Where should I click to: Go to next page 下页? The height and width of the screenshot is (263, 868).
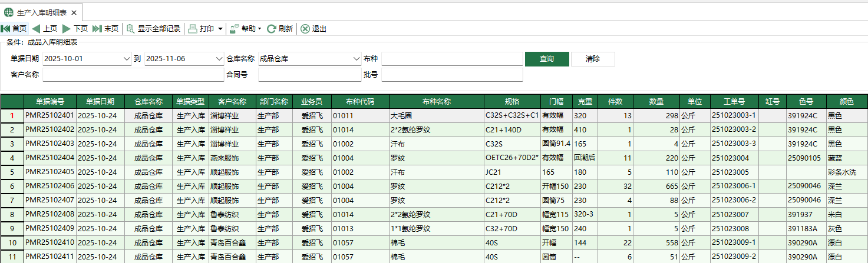click(x=75, y=28)
